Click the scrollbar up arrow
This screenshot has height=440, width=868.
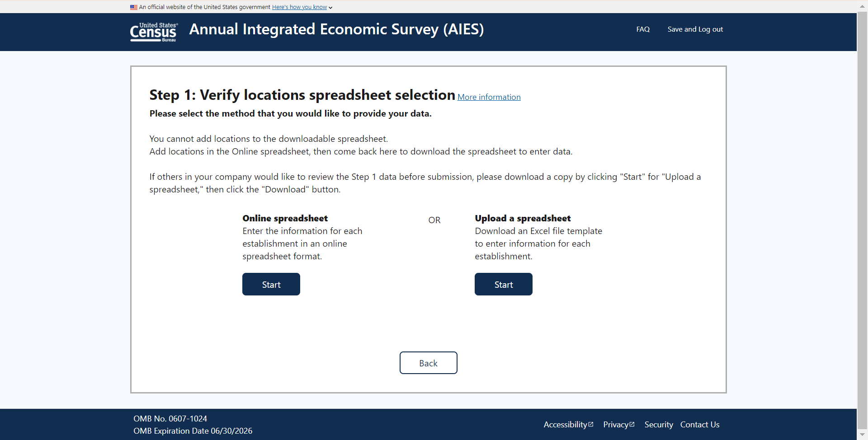[x=862, y=6]
